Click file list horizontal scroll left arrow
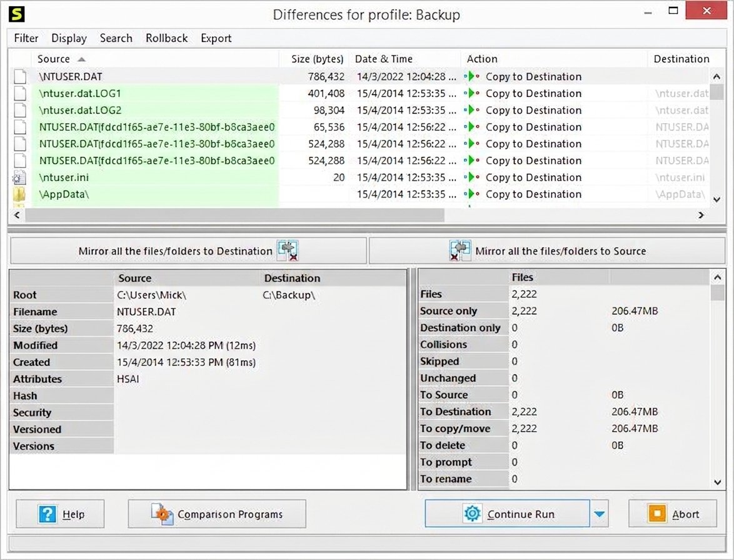This screenshot has width=734, height=560. pyautogui.click(x=17, y=215)
